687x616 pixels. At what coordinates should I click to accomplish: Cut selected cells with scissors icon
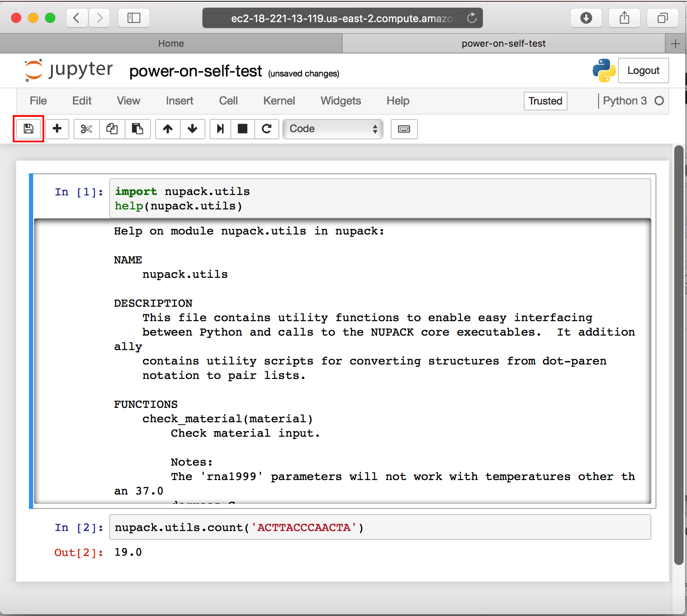[86, 129]
